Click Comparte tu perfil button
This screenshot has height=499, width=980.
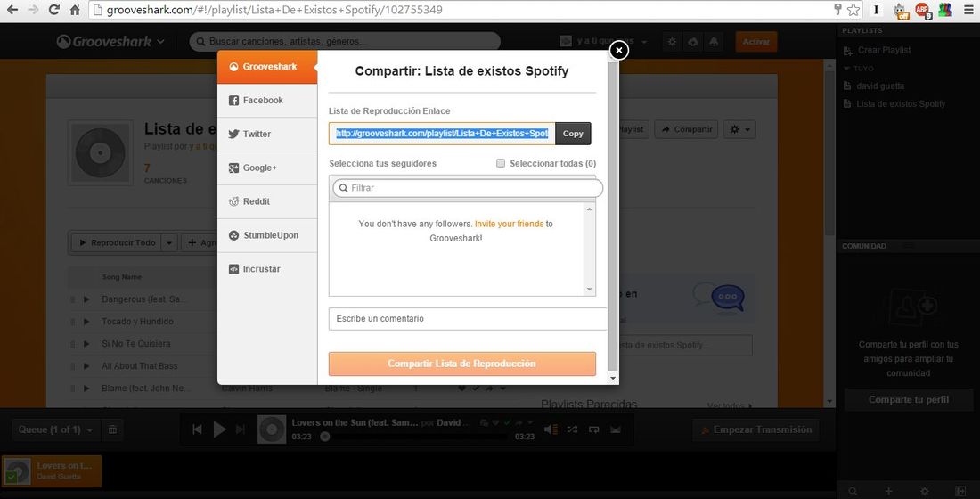coord(908,399)
